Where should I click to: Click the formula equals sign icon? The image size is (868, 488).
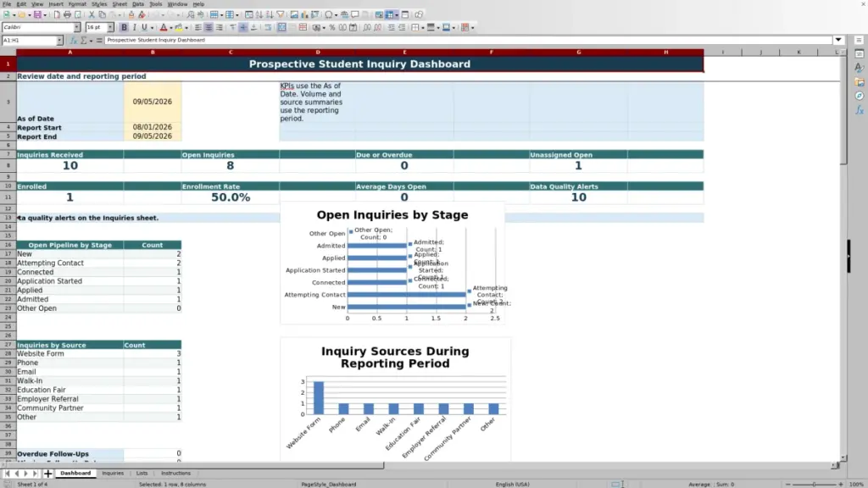coord(99,41)
